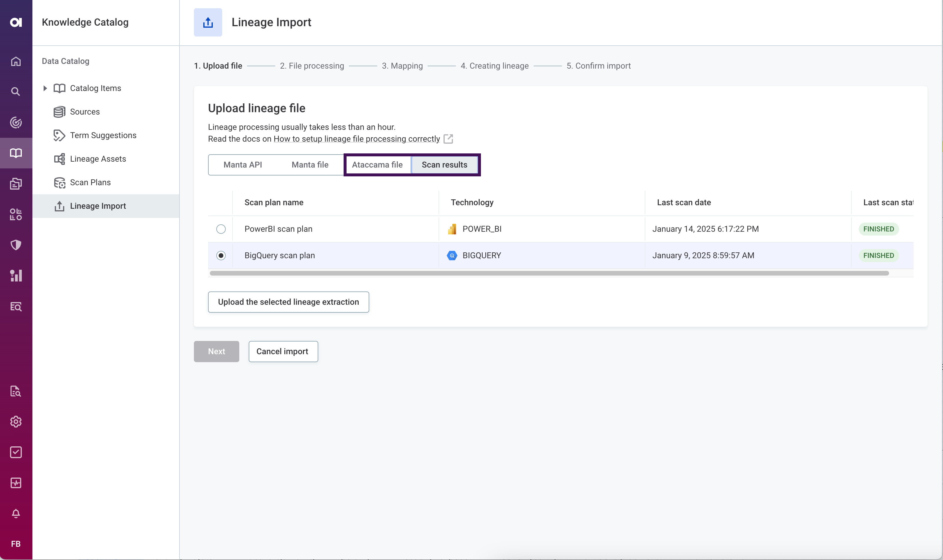The width and height of the screenshot is (943, 560).
Task: Open the settings gear icon
Action: [x=16, y=422]
